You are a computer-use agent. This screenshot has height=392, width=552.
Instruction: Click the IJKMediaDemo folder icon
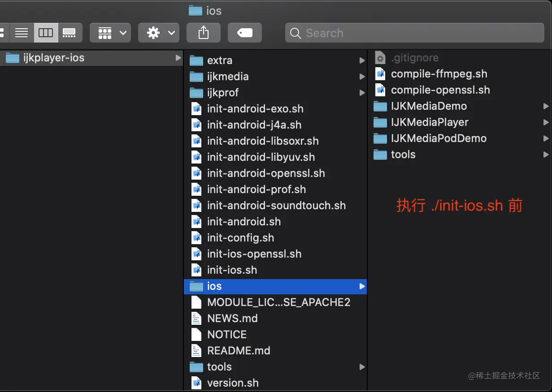click(380, 106)
